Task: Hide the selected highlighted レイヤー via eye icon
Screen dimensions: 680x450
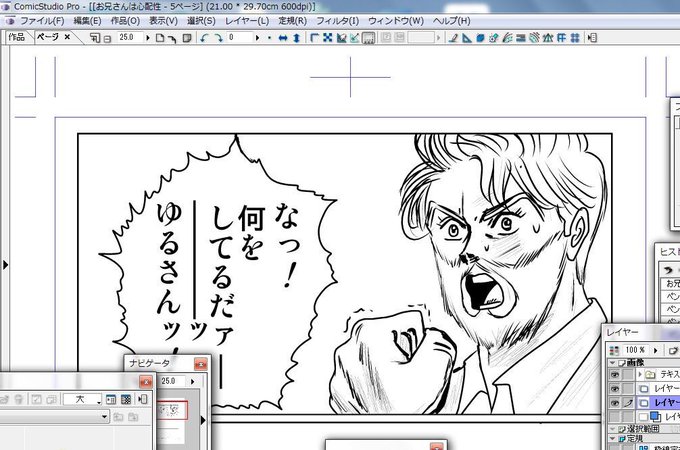Action: click(x=615, y=403)
